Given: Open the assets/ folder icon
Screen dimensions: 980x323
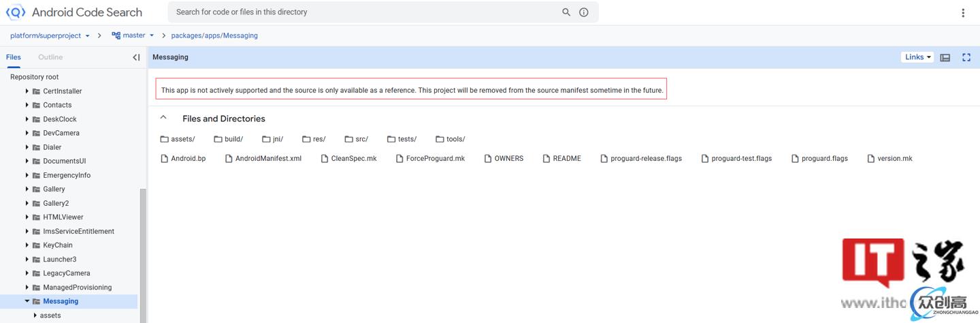Looking at the screenshot, I should coord(164,139).
